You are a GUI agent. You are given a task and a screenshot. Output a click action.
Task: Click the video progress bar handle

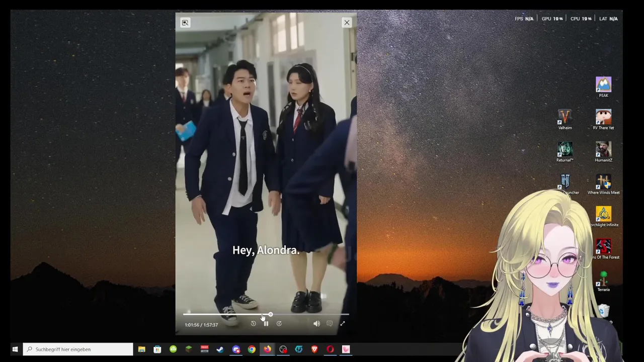pyautogui.click(x=271, y=315)
